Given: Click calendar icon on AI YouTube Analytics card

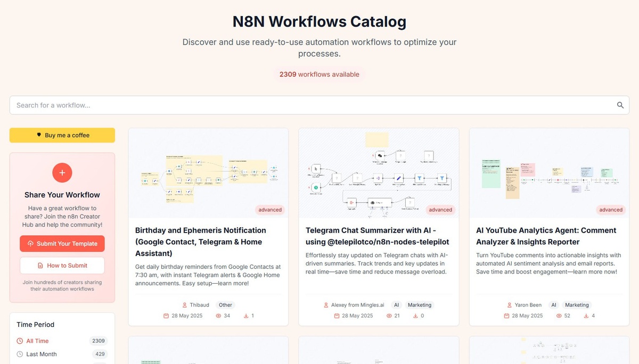Looking at the screenshot, I should click(x=507, y=316).
